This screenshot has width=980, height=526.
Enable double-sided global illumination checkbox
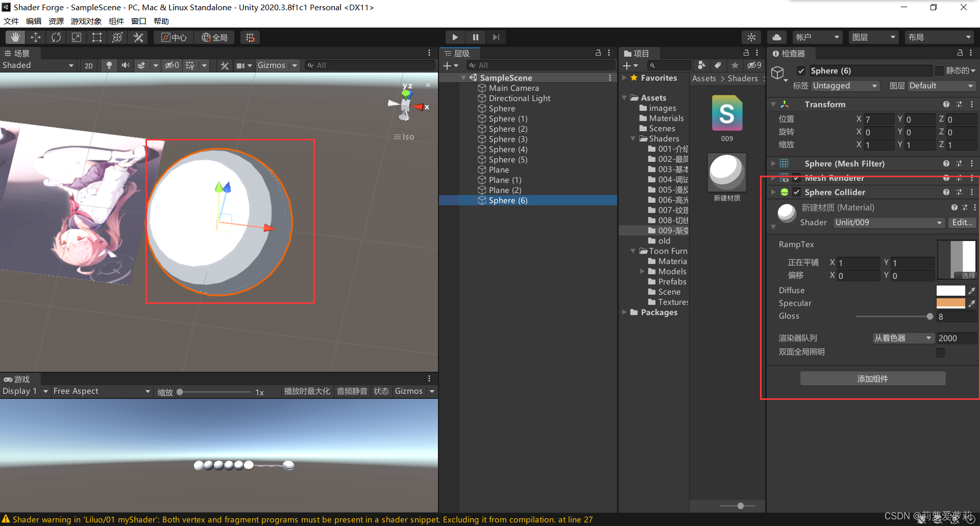[x=940, y=352]
